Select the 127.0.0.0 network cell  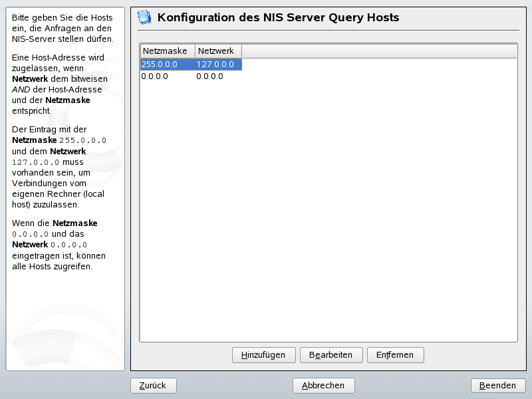pos(217,65)
